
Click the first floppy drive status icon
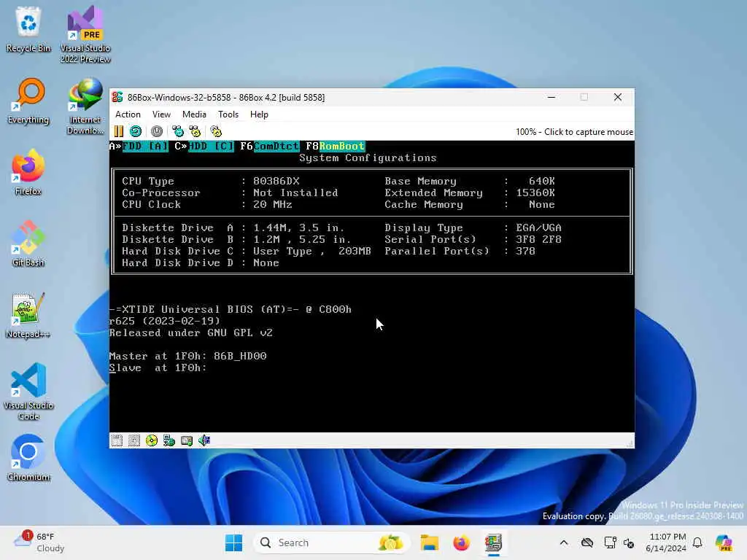pos(117,440)
